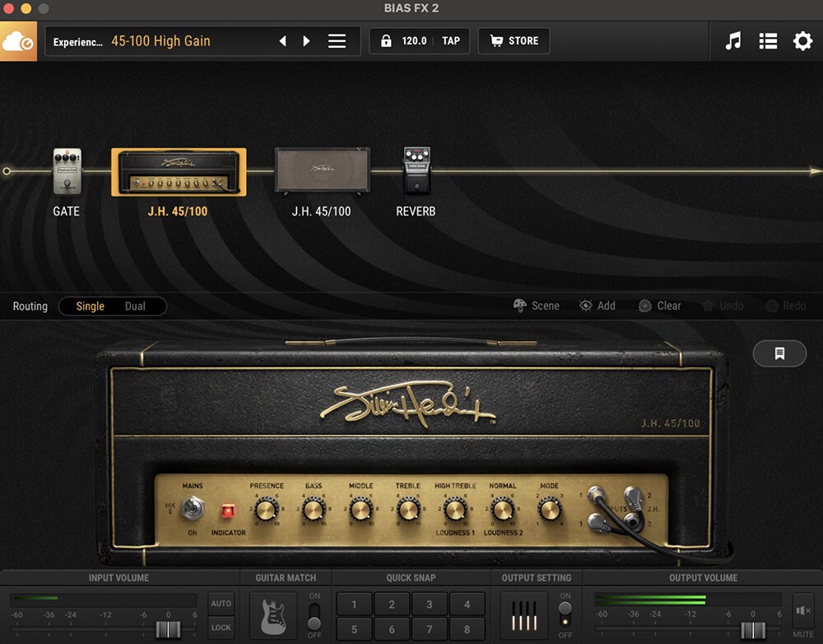823x644 pixels.
Task: Open the ToneCloud cloud icon
Action: point(18,41)
